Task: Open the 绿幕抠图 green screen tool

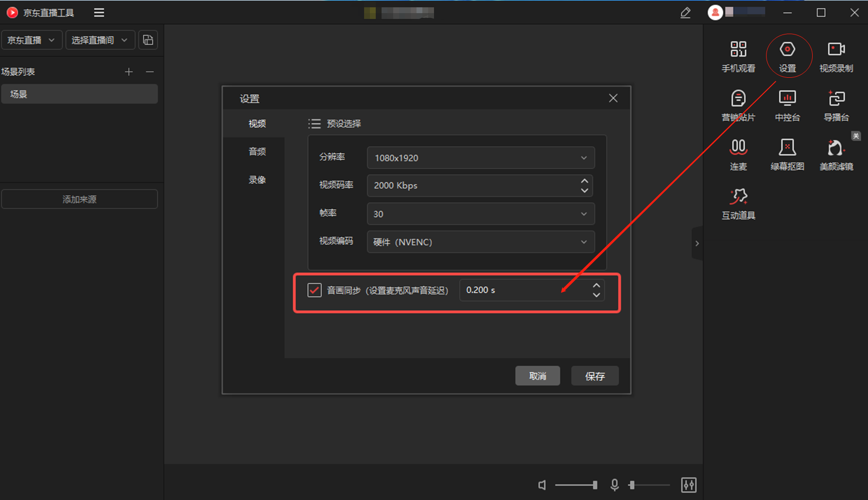Action: click(787, 155)
